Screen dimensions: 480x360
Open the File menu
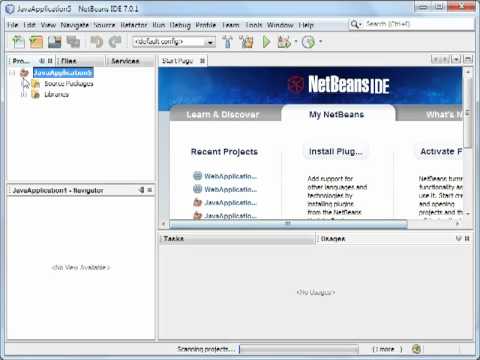13,25
